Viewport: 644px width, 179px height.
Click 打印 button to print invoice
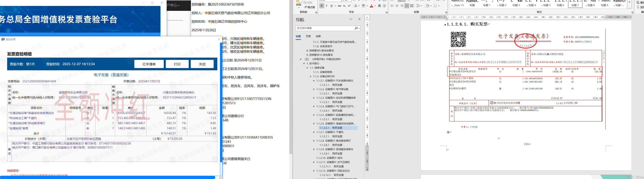tap(177, 64)
